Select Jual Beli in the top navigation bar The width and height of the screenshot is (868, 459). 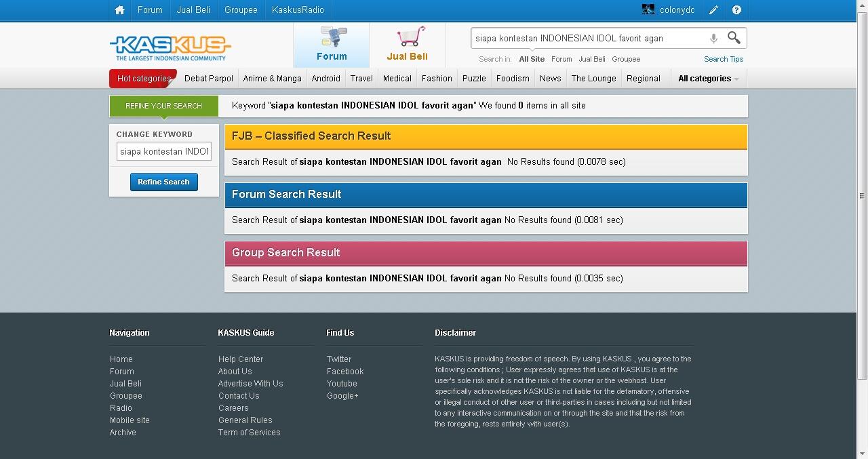[193, 10]
